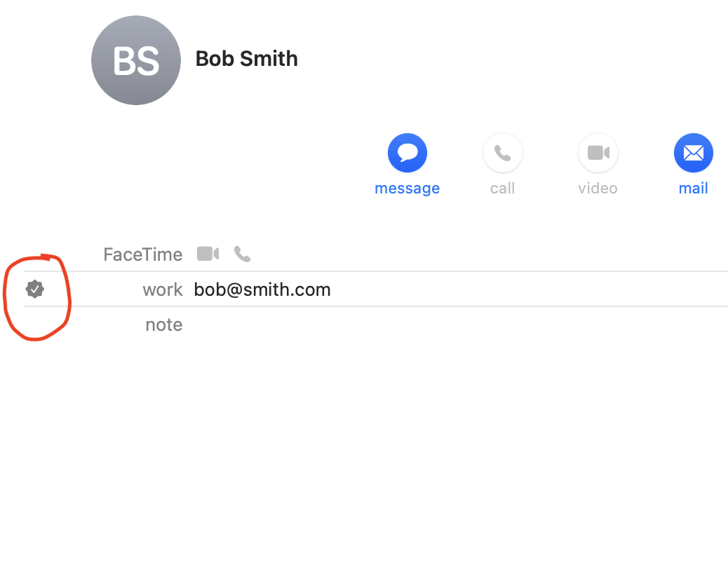This screenshot has height=586, width=728.
Task: Click the FaceTime field label
Action: tap(143, 254)
